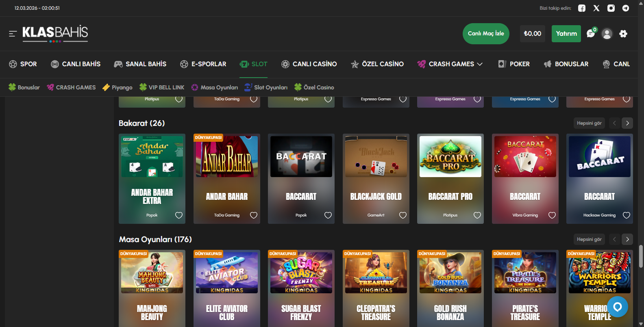Show previous Bakarat games arrow
Screen dimensions: 644x327
(614, 123)
